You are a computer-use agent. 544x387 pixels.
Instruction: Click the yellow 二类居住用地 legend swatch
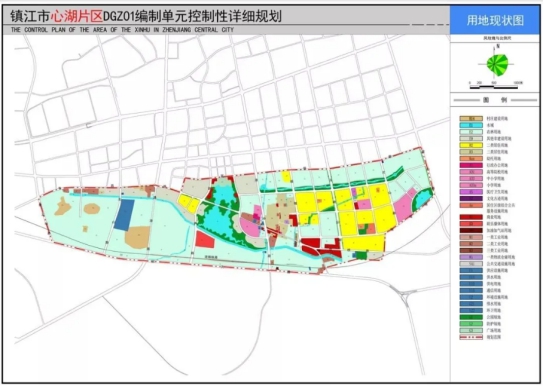point(471,145)
